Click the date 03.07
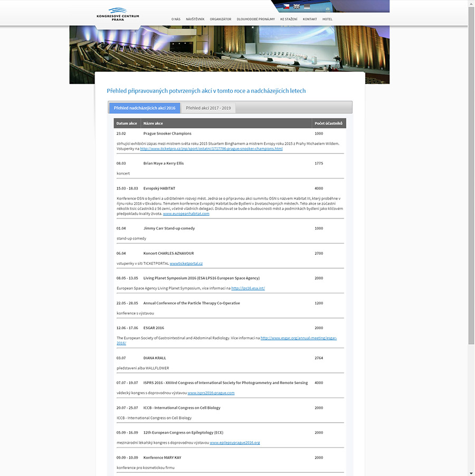475x476 pixels. coord(121,358)
